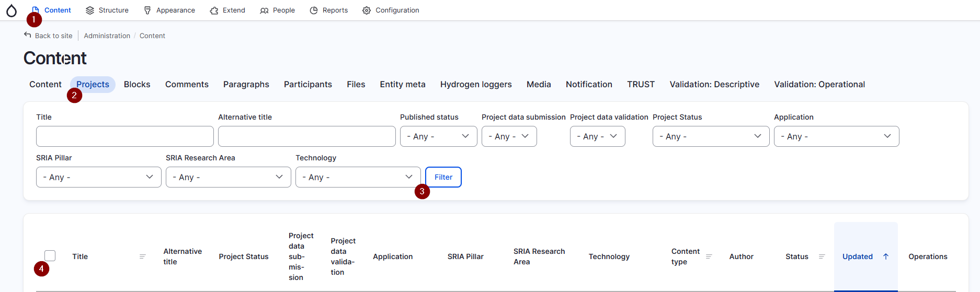Sort table by Content type header
980x292 pixels.
[685, 256]
